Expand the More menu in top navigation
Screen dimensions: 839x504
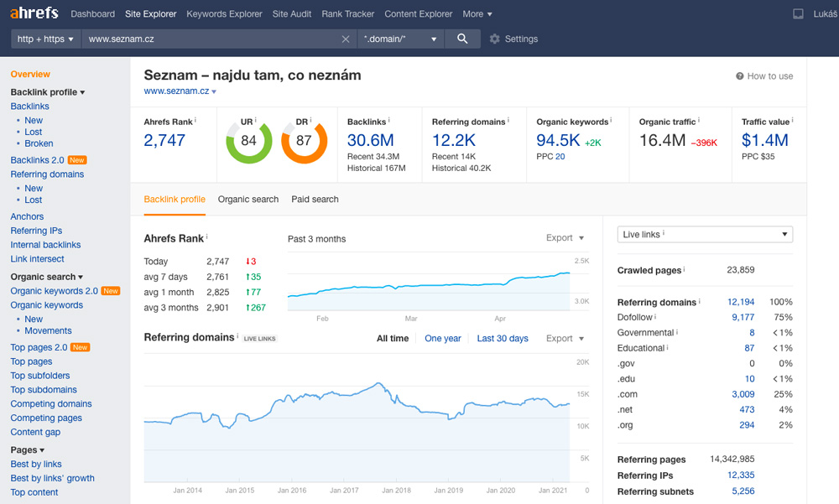tap(477, 14)
